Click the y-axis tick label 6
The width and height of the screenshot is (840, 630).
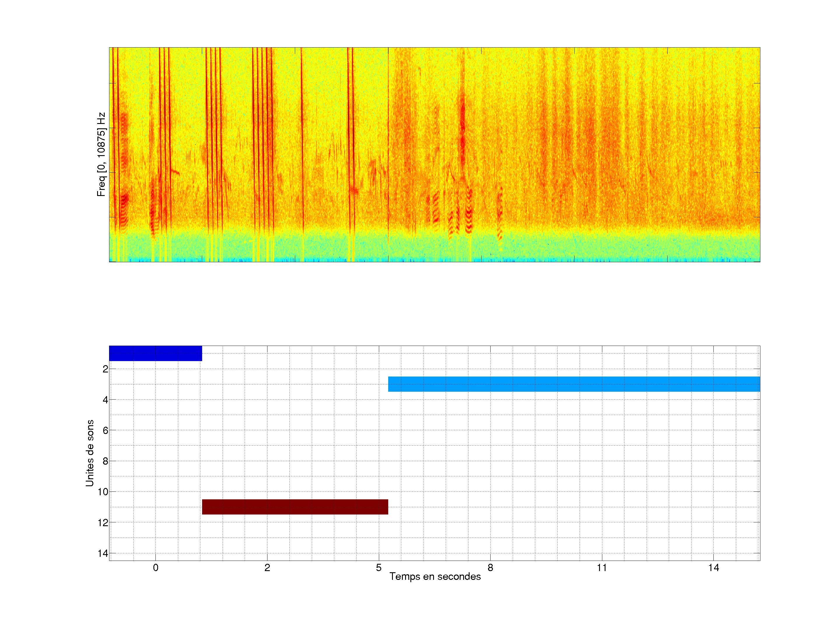click(105, 430)
